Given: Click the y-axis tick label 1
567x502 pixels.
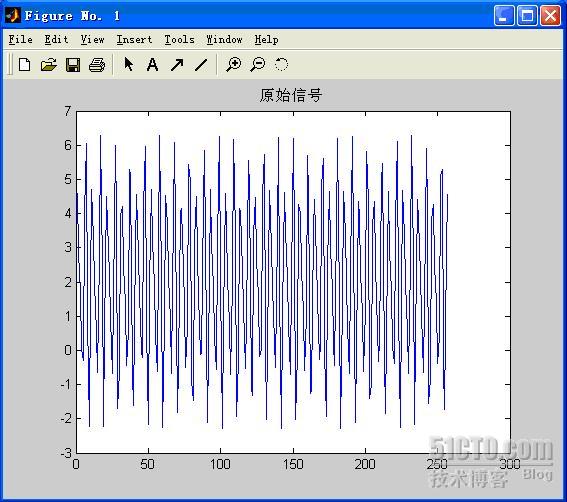Looking at the screenshot, I should click(x=68, y=316).
